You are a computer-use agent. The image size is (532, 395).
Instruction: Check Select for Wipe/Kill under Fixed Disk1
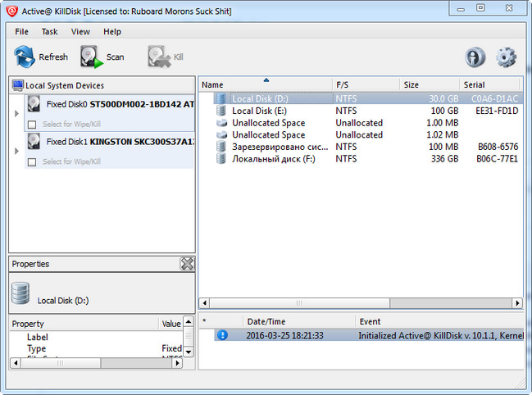[x=32, y=162]
